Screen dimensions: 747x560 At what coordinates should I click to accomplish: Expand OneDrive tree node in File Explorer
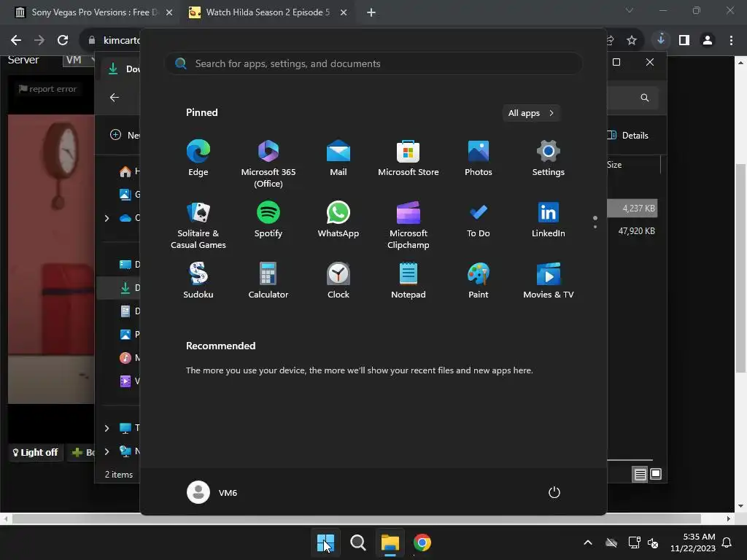(107, 218)
